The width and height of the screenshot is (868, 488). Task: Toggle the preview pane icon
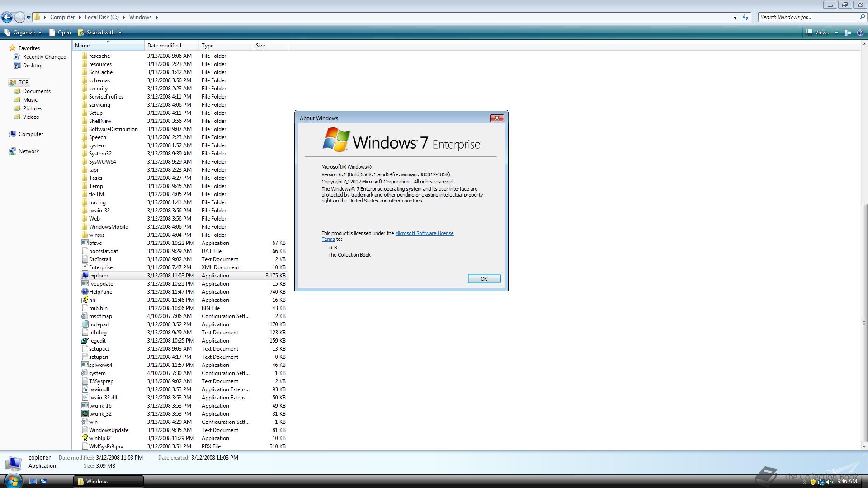848,33
